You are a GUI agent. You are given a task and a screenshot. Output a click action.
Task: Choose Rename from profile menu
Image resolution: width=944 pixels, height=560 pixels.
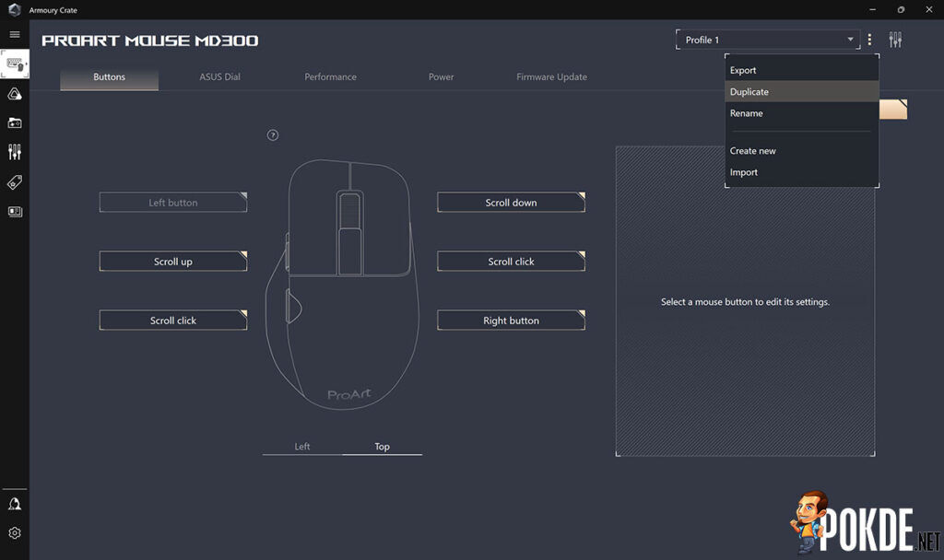(802, 113)
